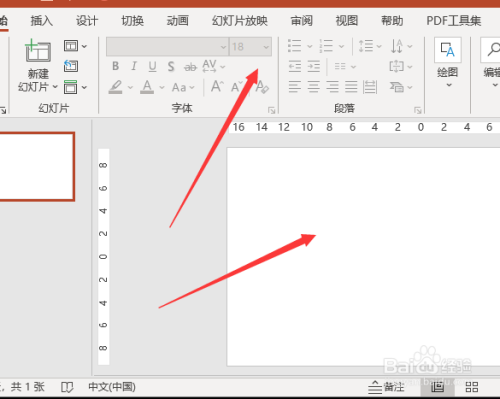Open the 绘图 drawing group
Image resolution: width=500 pixels, height=399 pixels.
pos(448,62)
